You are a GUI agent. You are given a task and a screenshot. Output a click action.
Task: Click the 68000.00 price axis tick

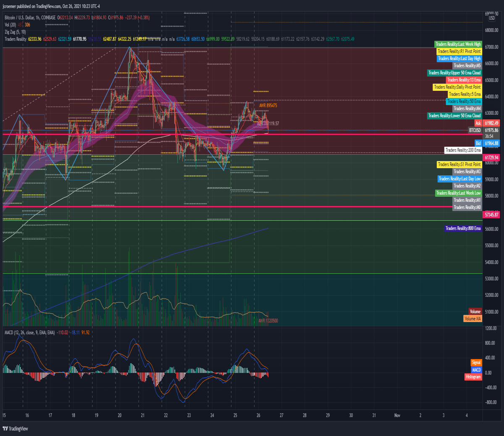coord(491,30)
